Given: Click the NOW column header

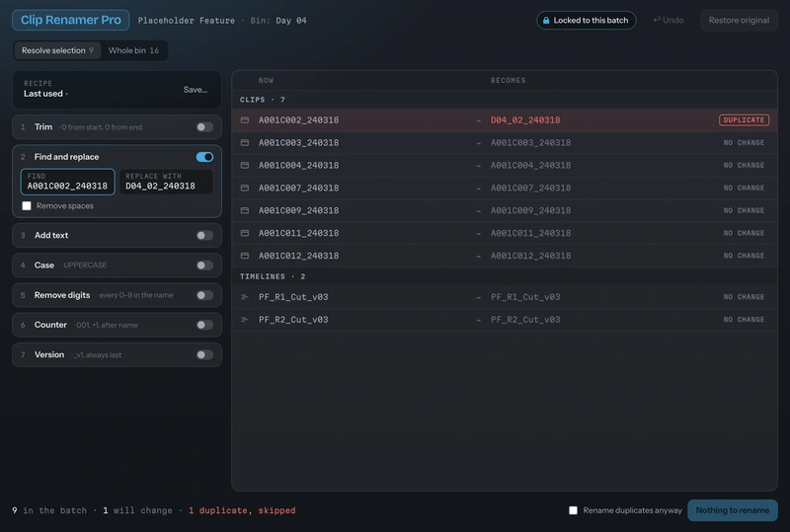Looking at the screenshot, I should tap(266, 81).
